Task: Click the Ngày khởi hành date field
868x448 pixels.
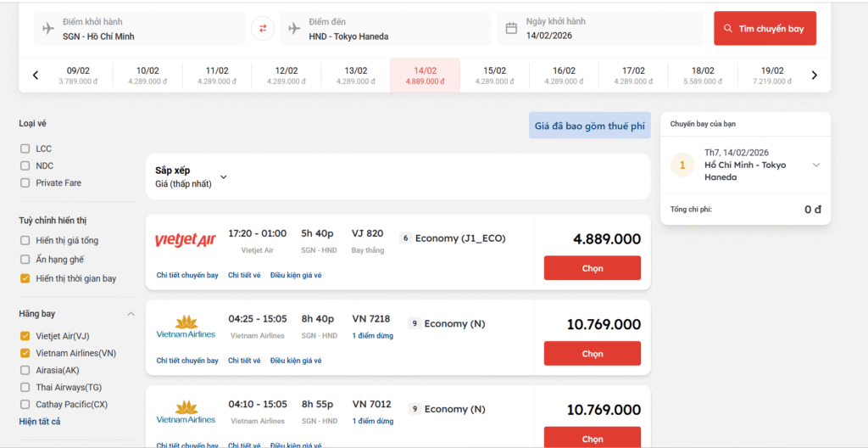Action: coord(600,28)
